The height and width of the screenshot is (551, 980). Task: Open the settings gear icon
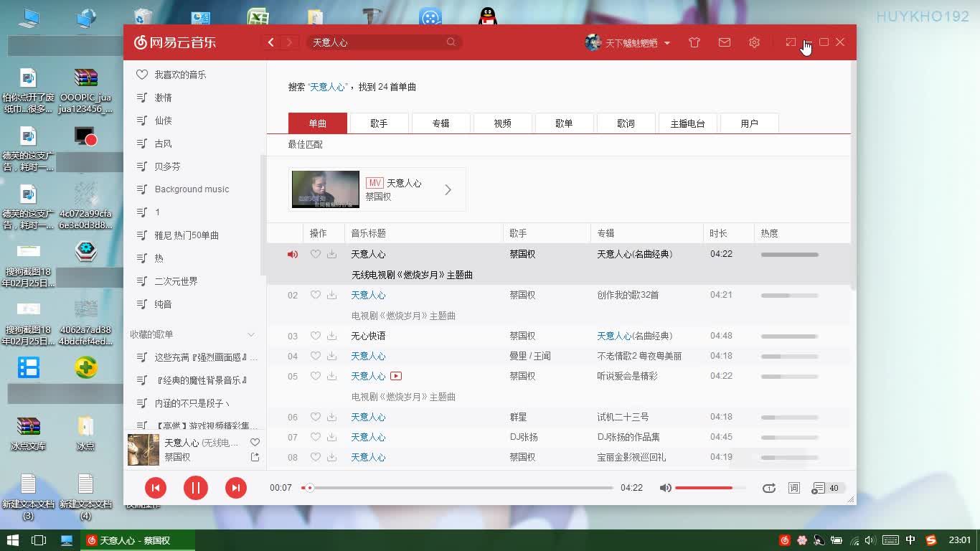pos(754,42)
